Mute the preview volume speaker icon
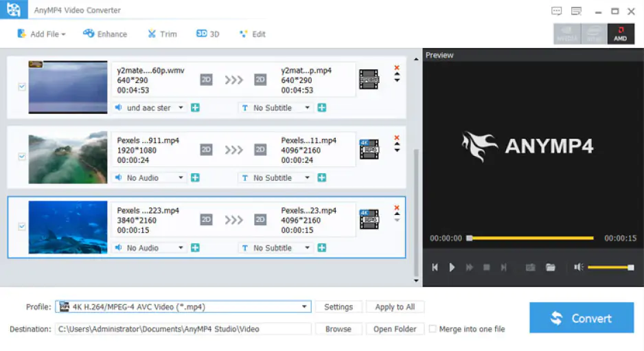 click(x=579, y=267)
